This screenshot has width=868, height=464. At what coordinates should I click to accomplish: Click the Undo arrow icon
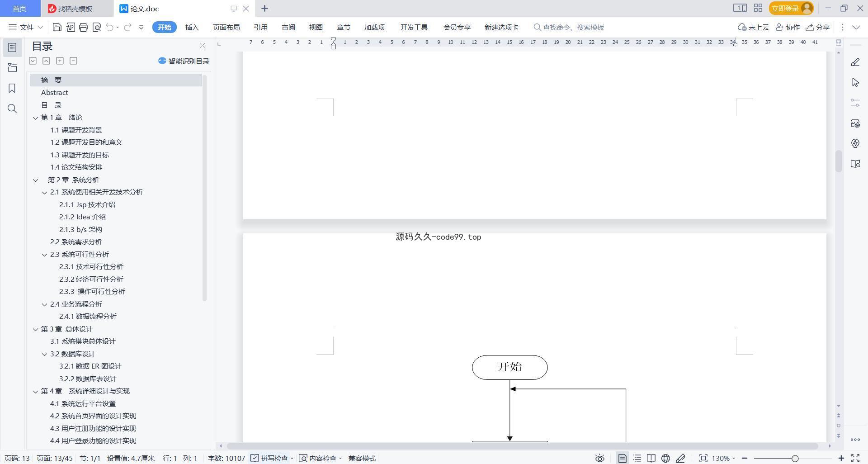point(110,27)
